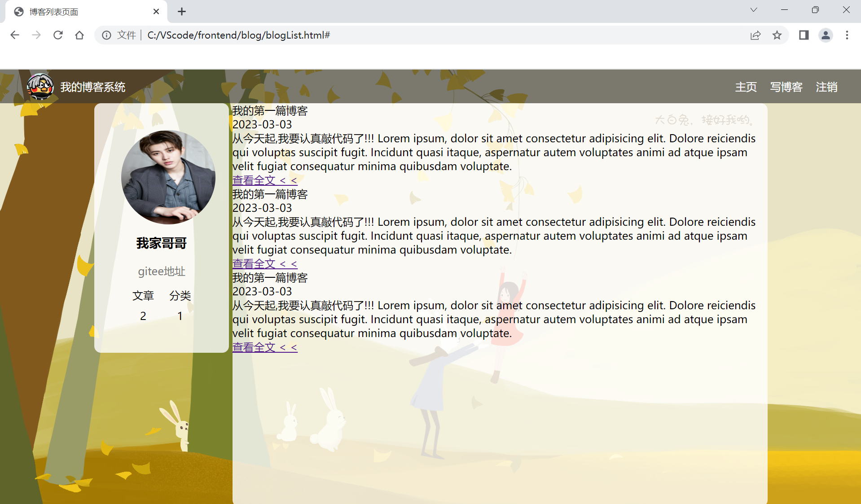
Task: View site information icon in address bar
Action: tap(106, 35)
